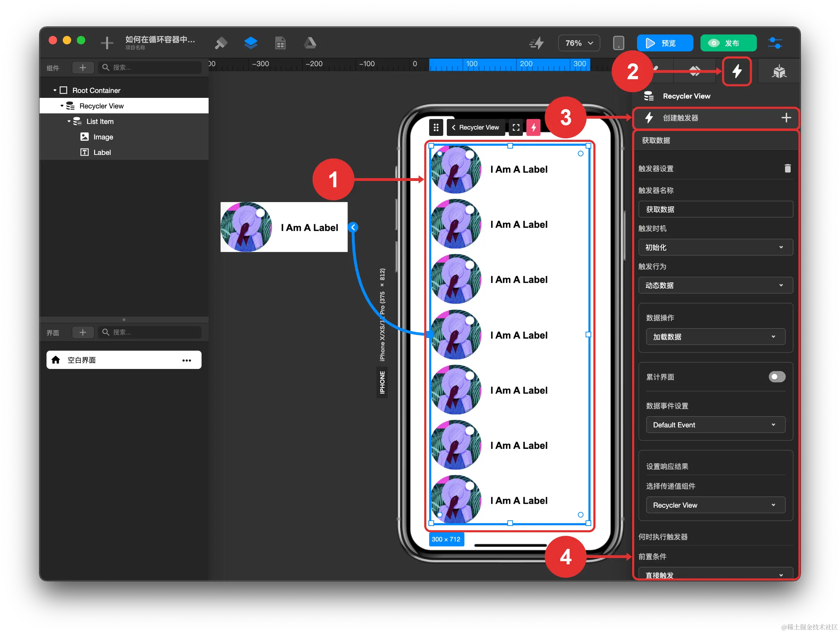The height and width of the screenshot is (633, 840).
Task: Open the Default Event dropdown
Action: (715, 425)
